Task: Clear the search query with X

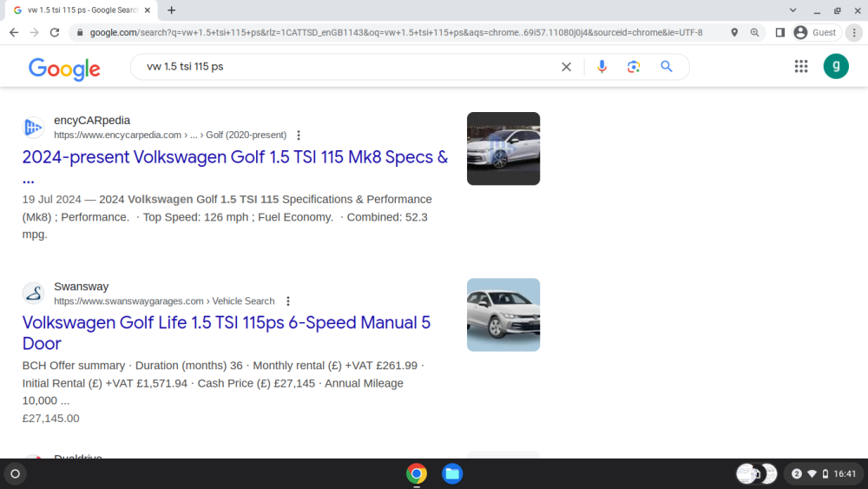Action: click(566, 67)
